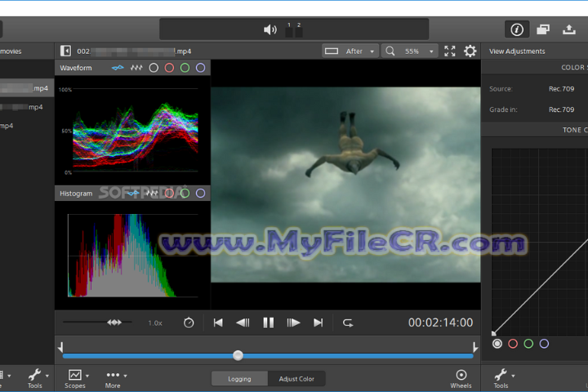Image resolution: width=588 pixels, height=392 pixels.
Task: Click the magnifier zoom icon
Action: (x=390, y=51)
